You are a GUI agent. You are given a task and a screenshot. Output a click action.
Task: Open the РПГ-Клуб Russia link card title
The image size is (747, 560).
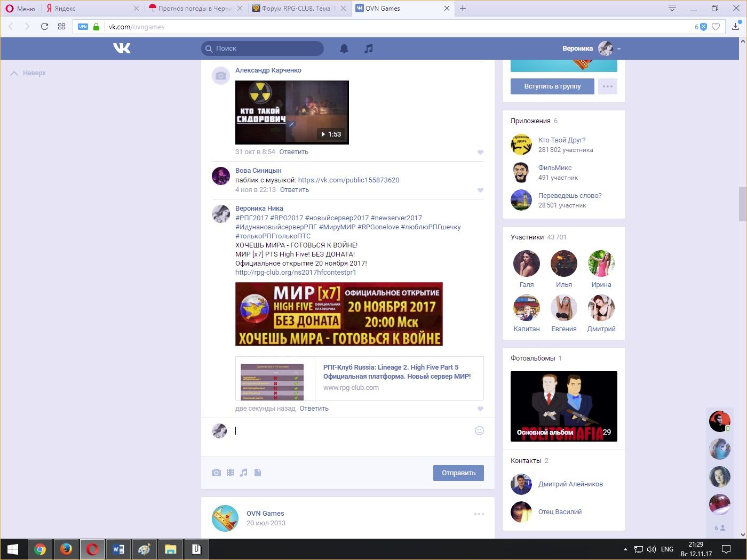[397, 372]
